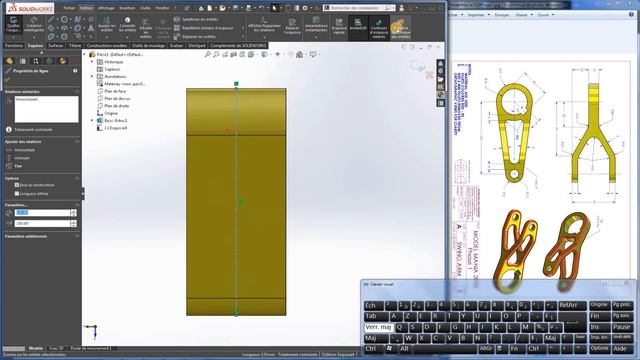Expand the Annotations tree node

tap(92, 76)
